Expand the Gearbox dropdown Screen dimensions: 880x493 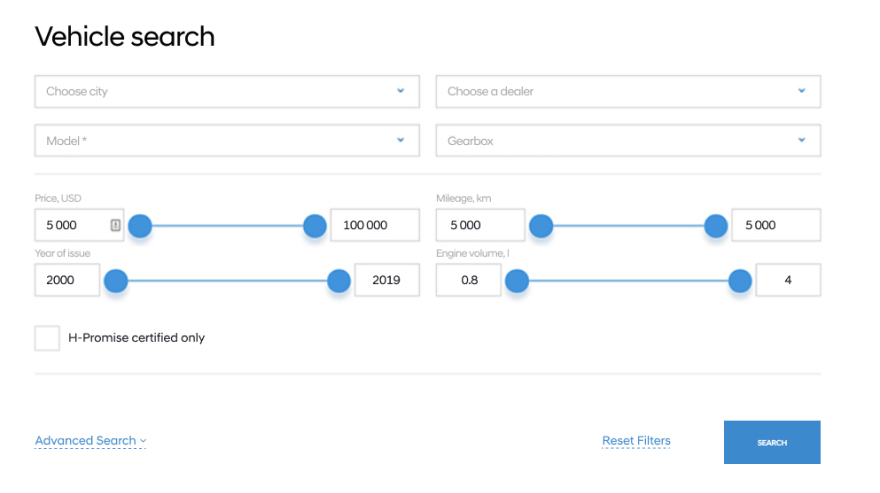(x=628, y=141)
